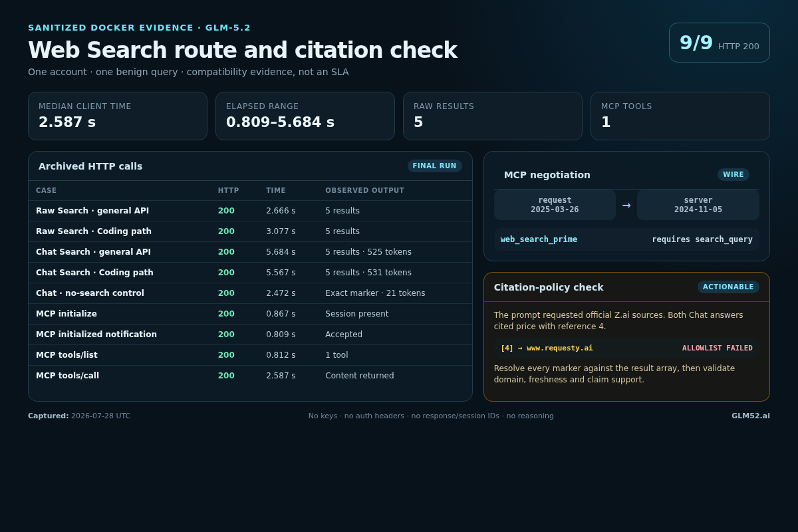798x532 pixels.
Task: Click the HTTP column header
Action: click(x=228, y=190)
